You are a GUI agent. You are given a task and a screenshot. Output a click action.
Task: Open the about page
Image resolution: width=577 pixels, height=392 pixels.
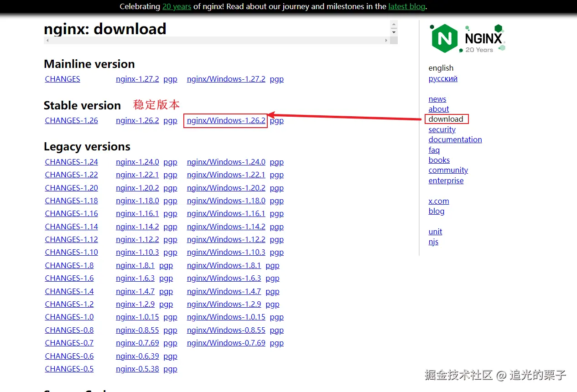[438, 109]
